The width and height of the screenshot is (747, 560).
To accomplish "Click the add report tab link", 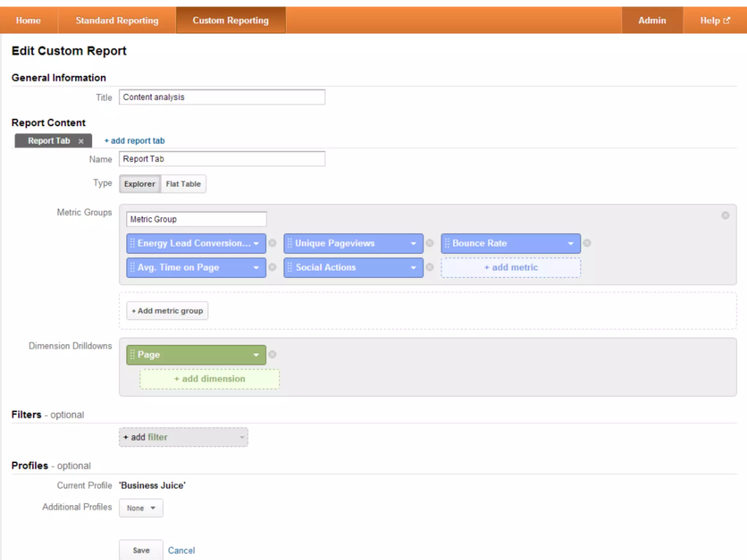I will point(135,141).
